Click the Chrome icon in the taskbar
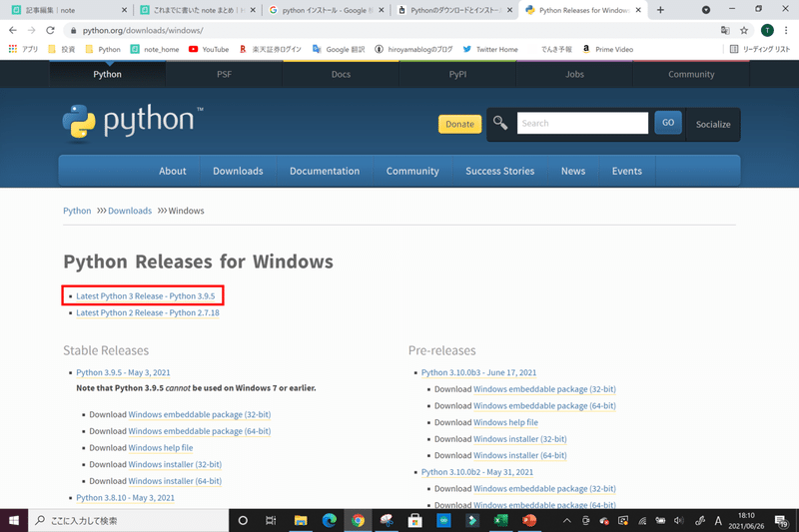Viewport: 799px width, 532px height. [358, 520]
